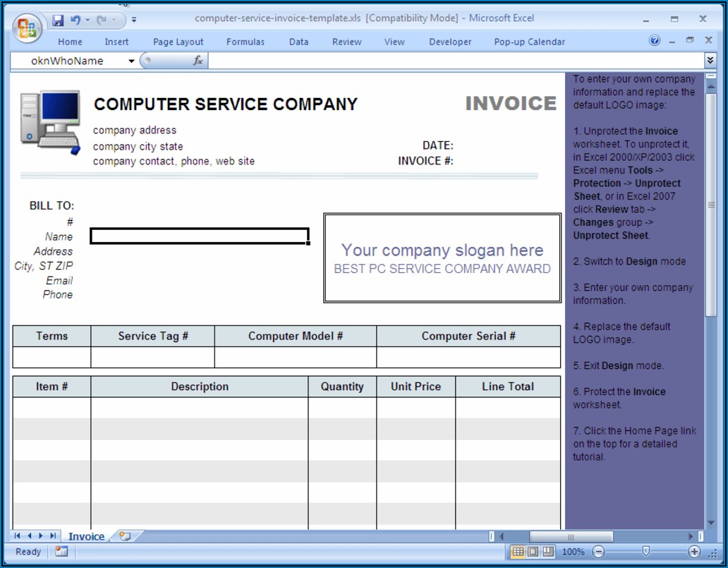Open Excel Help question mark icon
Screen dimensions: 728x568
click(x=655, y=41)
